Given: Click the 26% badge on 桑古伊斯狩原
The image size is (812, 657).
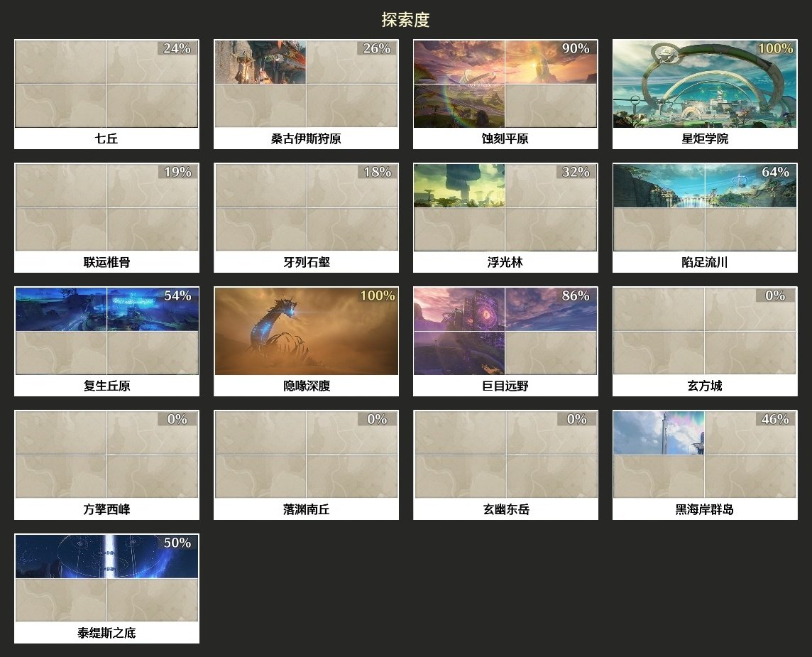Looking at the screenshot, I should [376, 48].
